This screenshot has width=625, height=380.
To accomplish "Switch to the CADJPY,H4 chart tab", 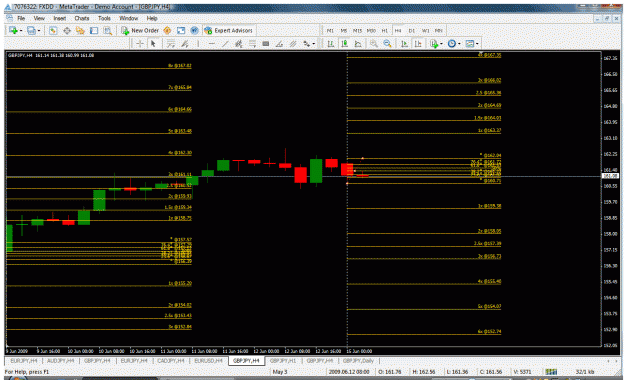I will [x=171, y=361].
